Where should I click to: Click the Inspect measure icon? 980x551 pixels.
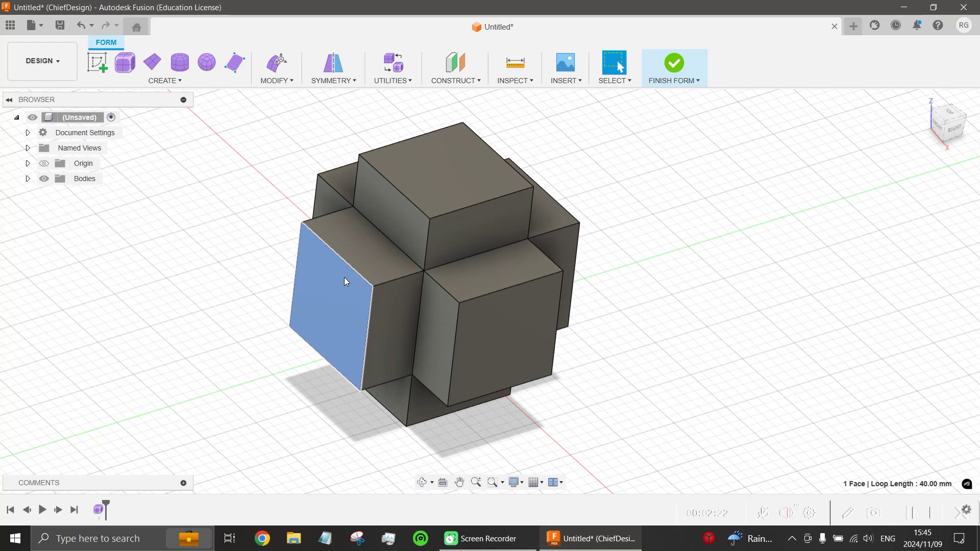pyautogui.click(x=515, y=63)
